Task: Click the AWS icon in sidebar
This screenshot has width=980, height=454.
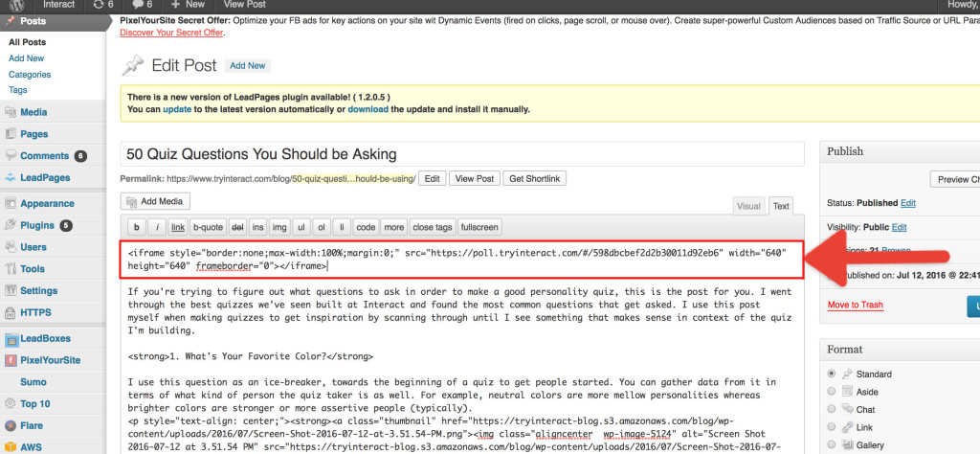Action: point(11,447)
